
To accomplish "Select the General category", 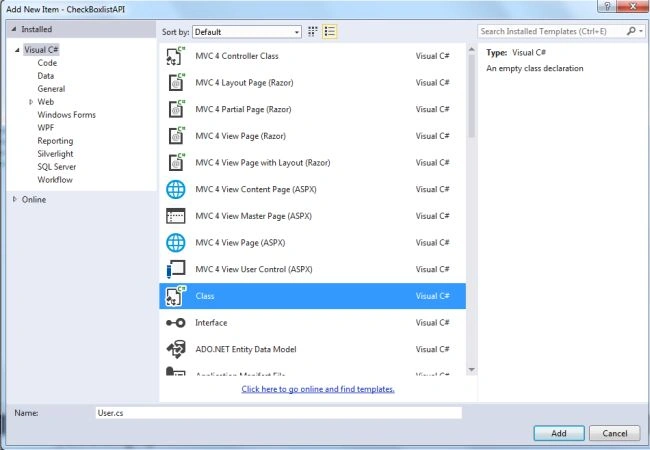I will (x=51, y=89).
